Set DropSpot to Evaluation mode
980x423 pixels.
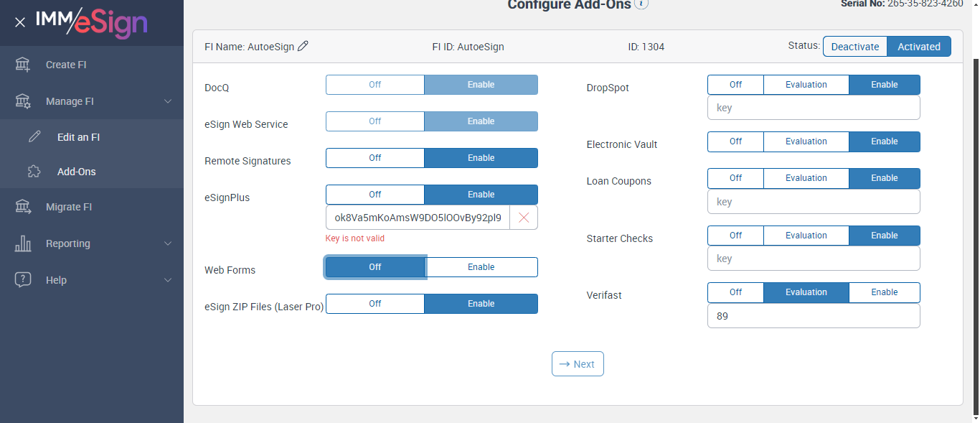806,85
